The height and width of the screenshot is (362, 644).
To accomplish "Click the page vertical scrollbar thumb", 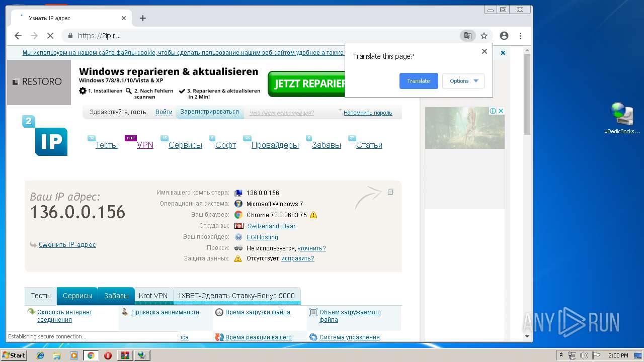I will [x=527, y=94].
